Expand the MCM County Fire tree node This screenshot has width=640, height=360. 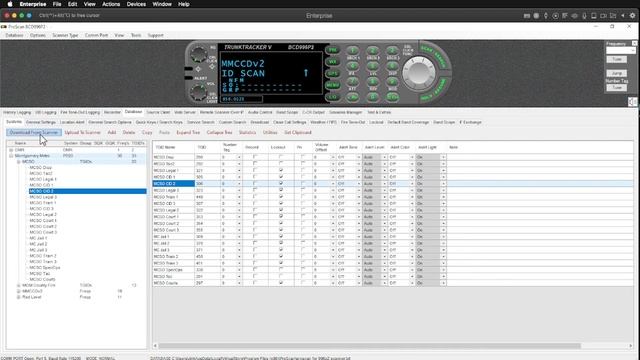(x=18, y=285)
